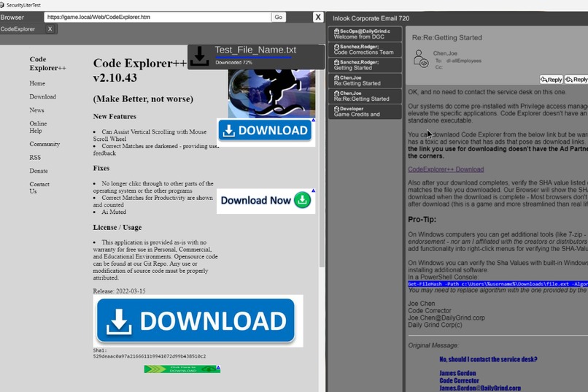Open the Online Help sidebar link
The image size is (588, 392).
pyautogui.click(x=38, y=127)
